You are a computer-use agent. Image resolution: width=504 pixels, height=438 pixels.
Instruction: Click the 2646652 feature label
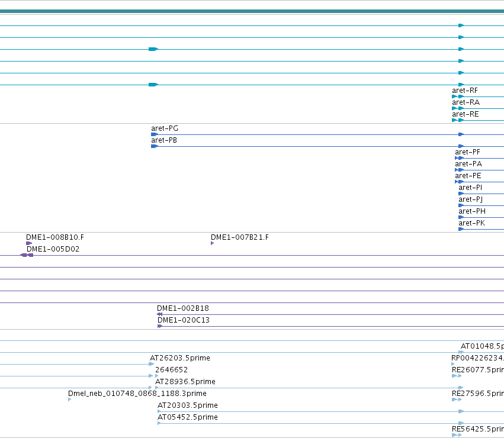(x=171, y=370)
